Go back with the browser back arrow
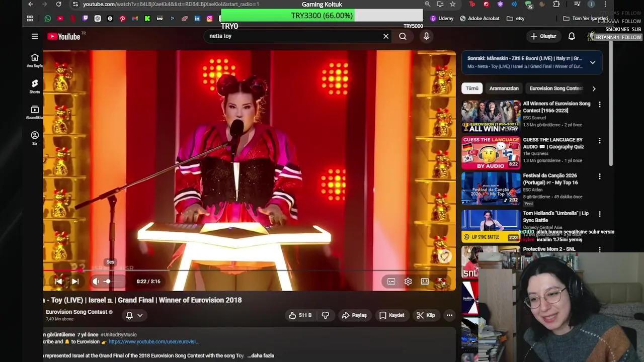The image size is (644, 362). click(31, 4)
